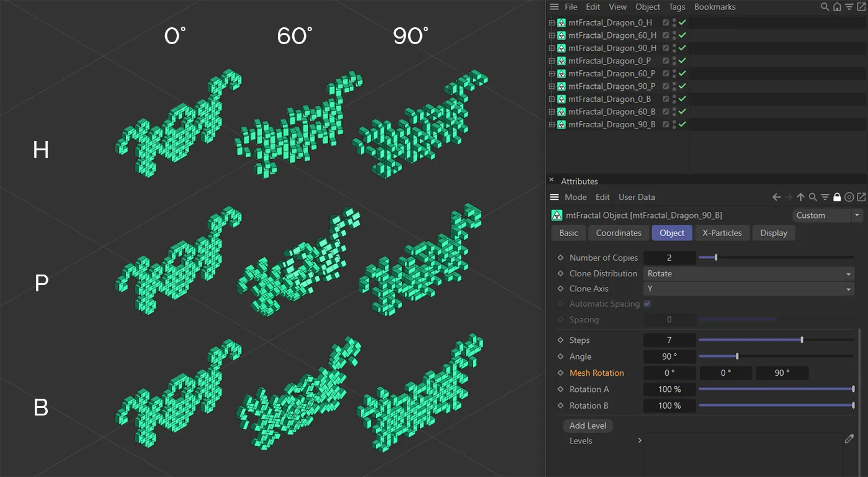Screen dimensions: 868x477
Task: Click the Number of Copies input field
Action: click(x=669, y=257)
